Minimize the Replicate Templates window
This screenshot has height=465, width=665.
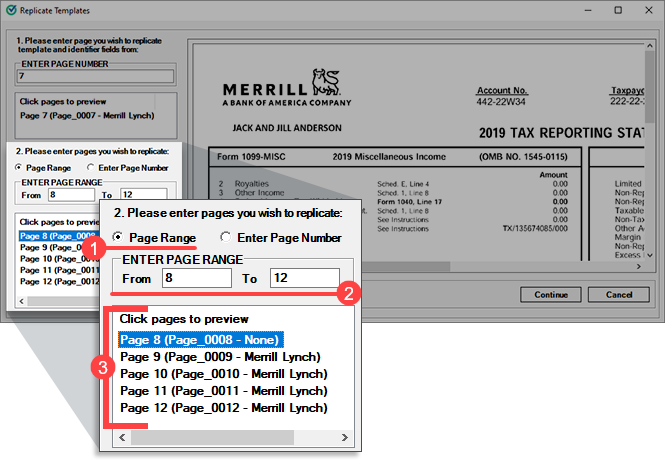[588, 10]
